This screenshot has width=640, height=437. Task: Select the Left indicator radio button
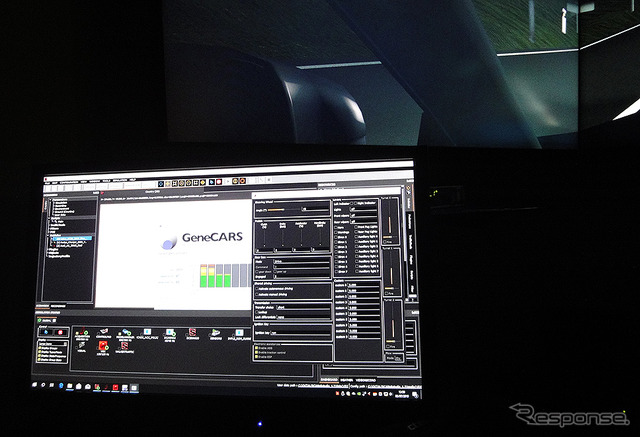352,203
